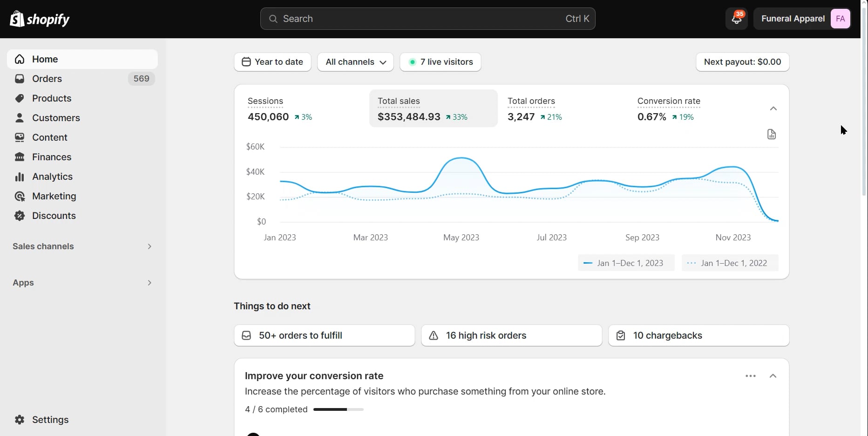Collapse the Improve your conversion rate card
The height and width of the screenshot is (436, 868).
(773, 376)
